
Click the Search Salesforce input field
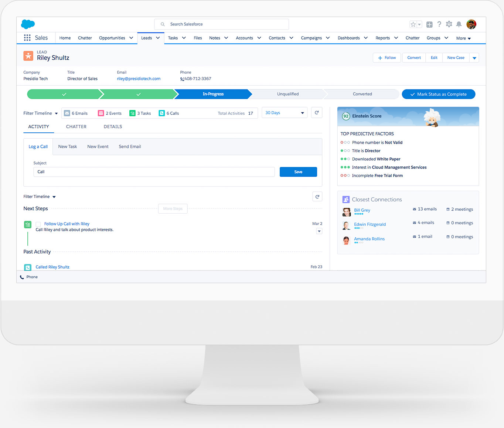tap(222, 24)
